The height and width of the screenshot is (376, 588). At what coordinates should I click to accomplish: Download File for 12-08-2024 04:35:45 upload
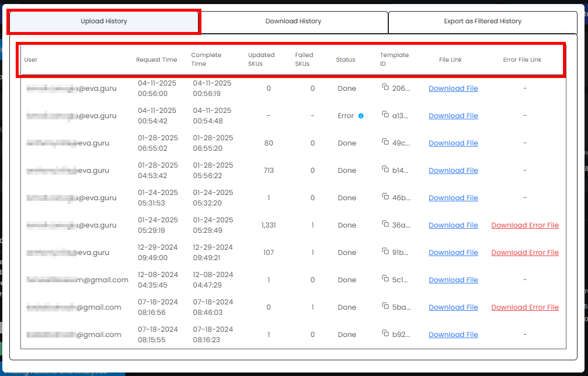click(x=454, y=280)
